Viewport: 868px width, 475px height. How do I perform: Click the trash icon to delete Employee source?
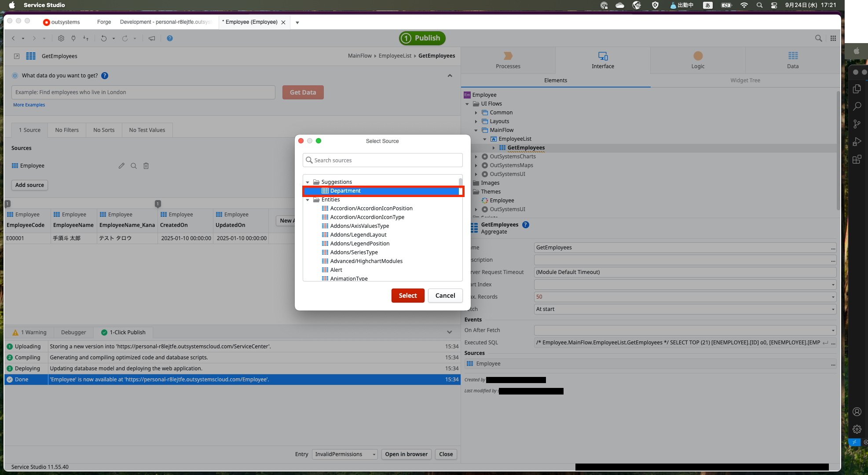coord(146,166)
